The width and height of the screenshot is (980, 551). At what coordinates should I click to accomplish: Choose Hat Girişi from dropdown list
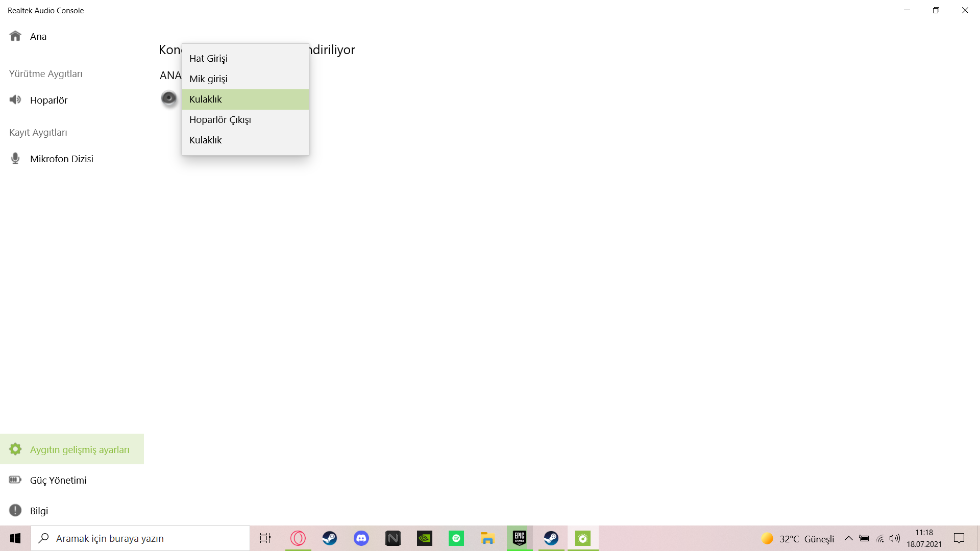pos(208,58)
